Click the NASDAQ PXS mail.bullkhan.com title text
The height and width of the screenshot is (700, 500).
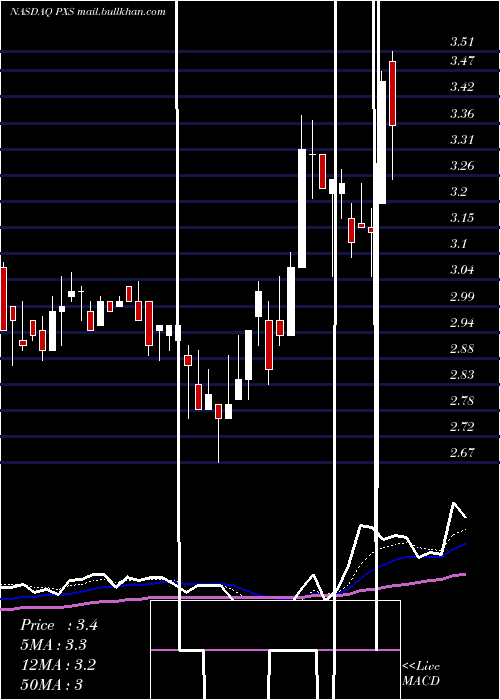pyautogui.click(x=88, y=11)
